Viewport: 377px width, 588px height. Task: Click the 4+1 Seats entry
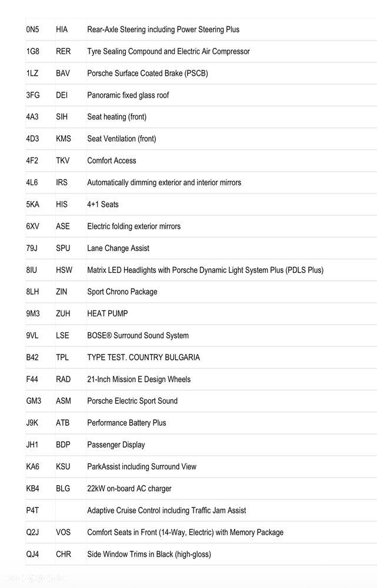102,204
